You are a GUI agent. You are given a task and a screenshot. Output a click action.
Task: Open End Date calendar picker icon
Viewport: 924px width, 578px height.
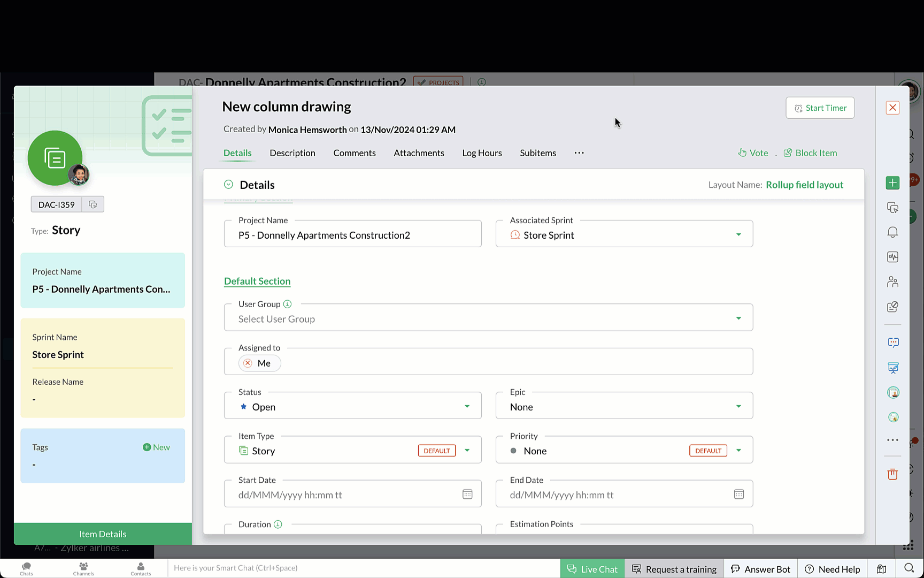click(739, 495)
